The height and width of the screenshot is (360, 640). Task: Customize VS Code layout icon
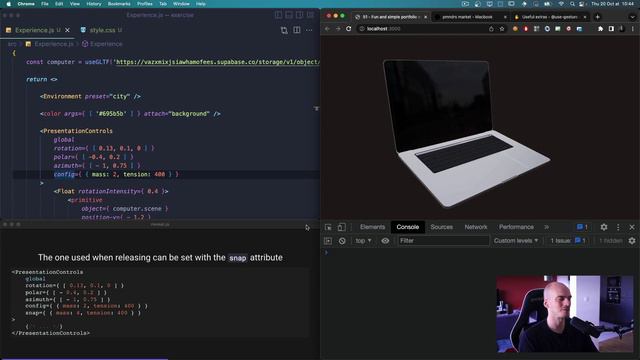pyautogui.click(x=311, y=15)
